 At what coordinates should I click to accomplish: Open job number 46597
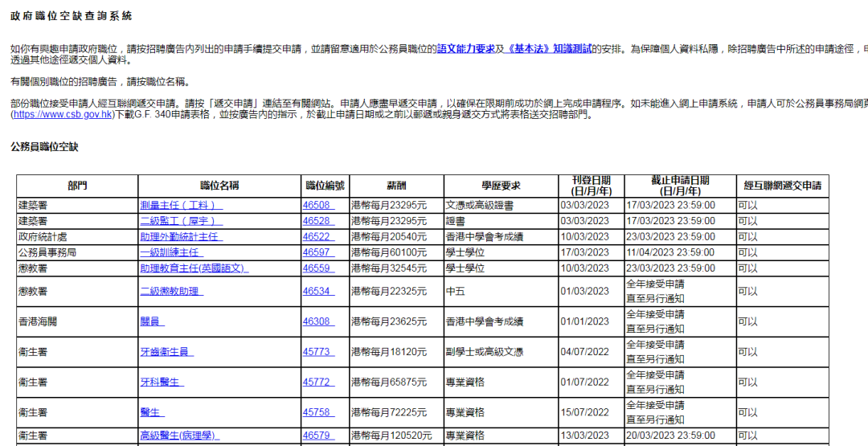317,252
